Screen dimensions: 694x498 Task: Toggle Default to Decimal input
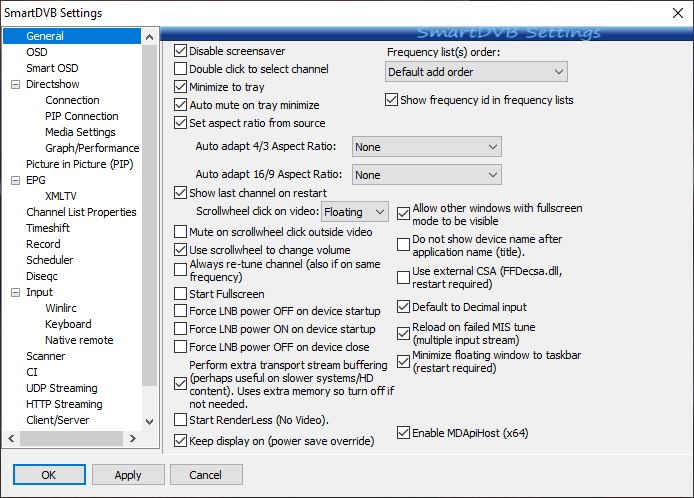[x=403, y=307]
